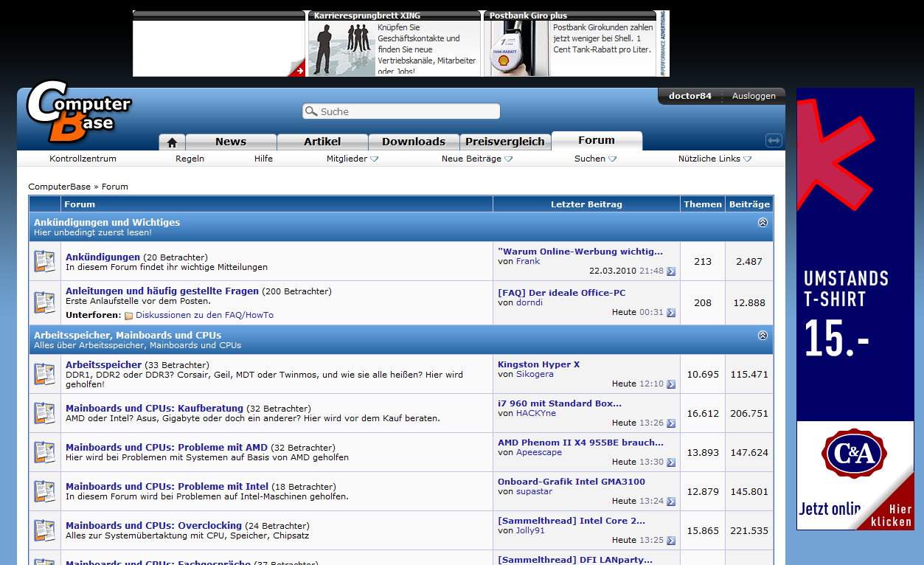Go to last post arrow at 13:26
924x565 pixels.
[671, 423]
